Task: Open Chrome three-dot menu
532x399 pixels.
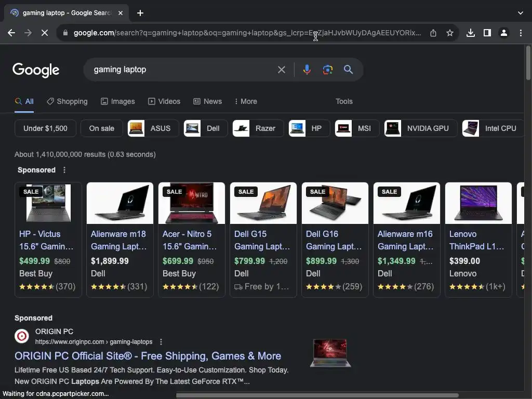Action: [x=521, y=33]
